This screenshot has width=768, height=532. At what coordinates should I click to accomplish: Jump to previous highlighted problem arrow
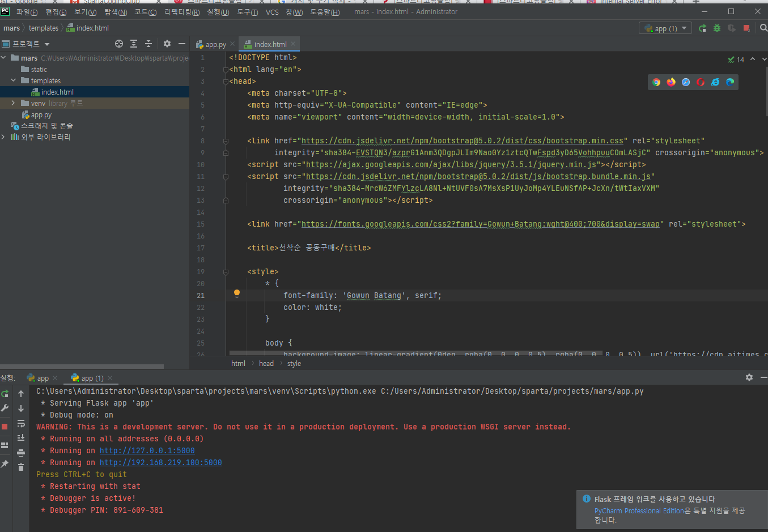753,59
